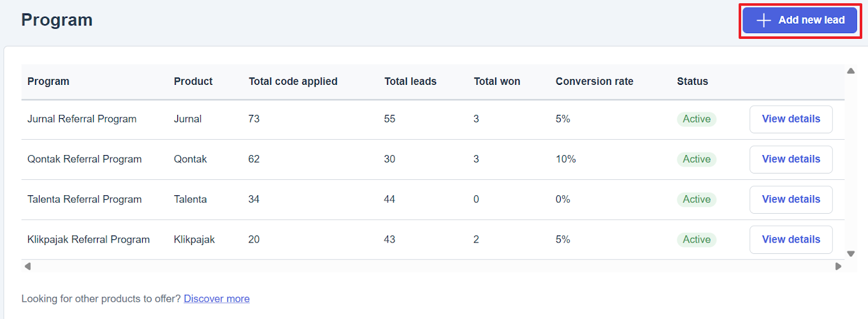Click the Product column header

[x=193, y=82]
